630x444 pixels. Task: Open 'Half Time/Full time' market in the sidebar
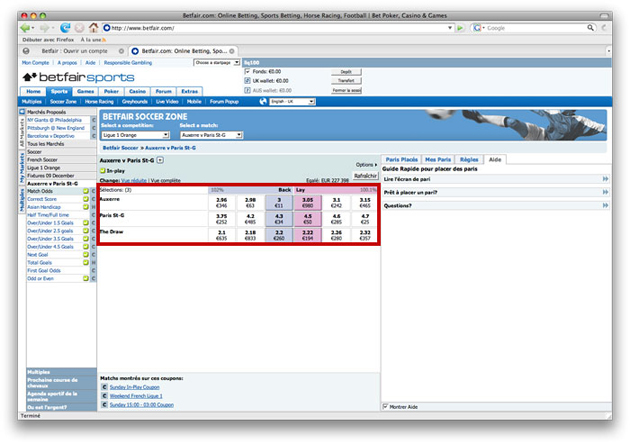tap(48, 215)
